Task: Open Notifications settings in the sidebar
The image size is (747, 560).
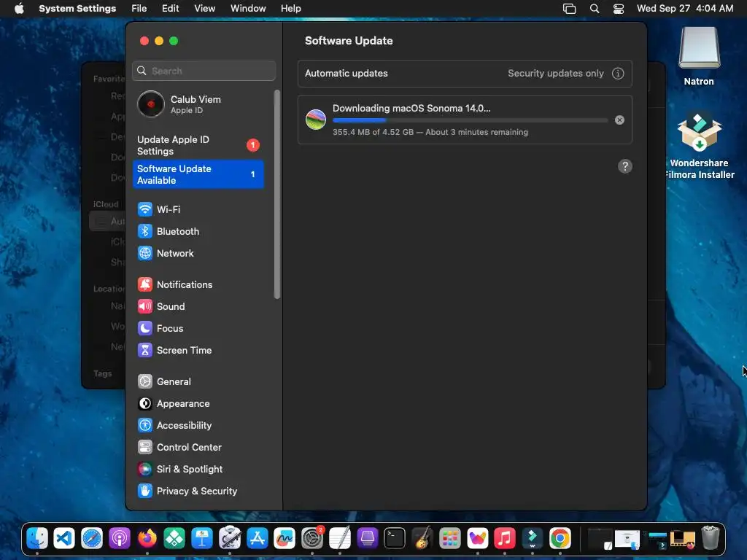Action: (198, 285)
